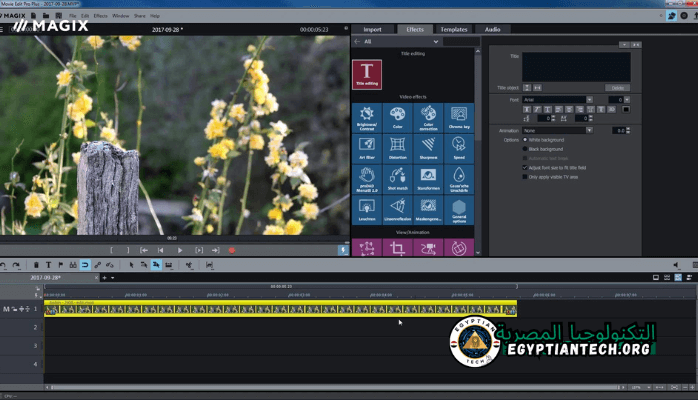Open the Title editing effect tile
The width and height of the screenshot is (698, 400).
pos(367,74)
